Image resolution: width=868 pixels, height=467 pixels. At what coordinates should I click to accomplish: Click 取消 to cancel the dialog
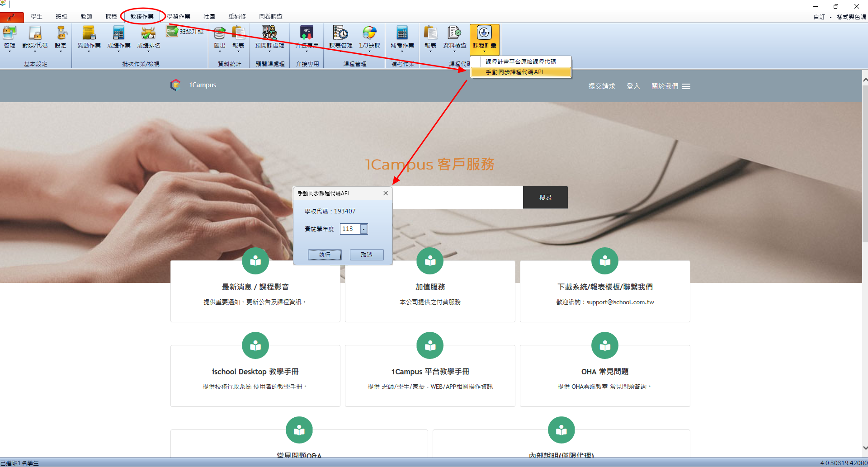pyautogui.click(x=367, y=255)
